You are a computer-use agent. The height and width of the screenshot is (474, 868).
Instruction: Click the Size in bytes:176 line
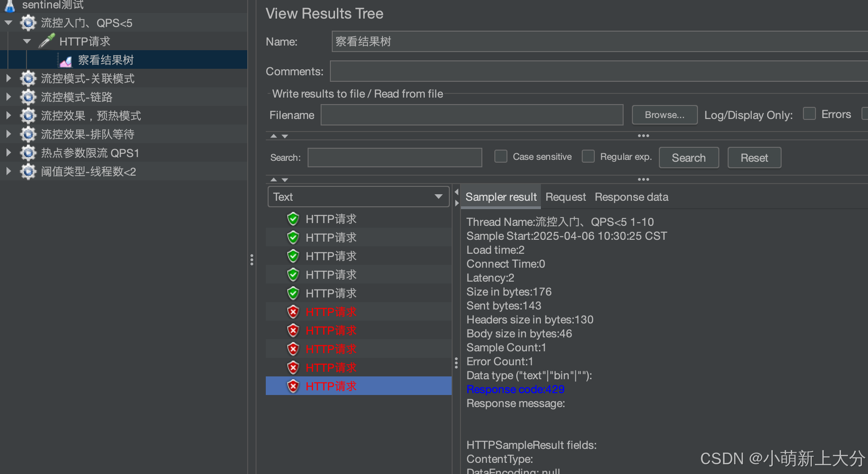point(509,292)
